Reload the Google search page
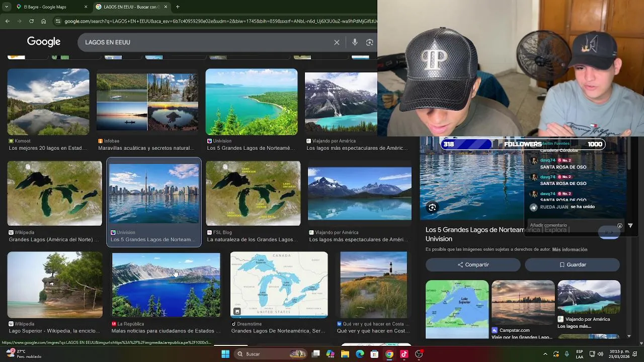The height and width of the screenshot is (362, 644). [31, 21]
